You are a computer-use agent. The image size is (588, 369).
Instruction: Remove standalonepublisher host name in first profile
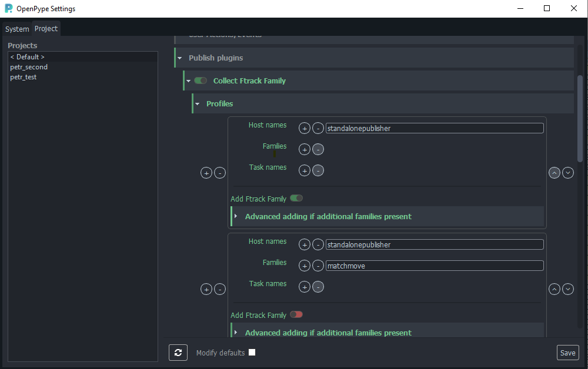click(x=318, y=128)
